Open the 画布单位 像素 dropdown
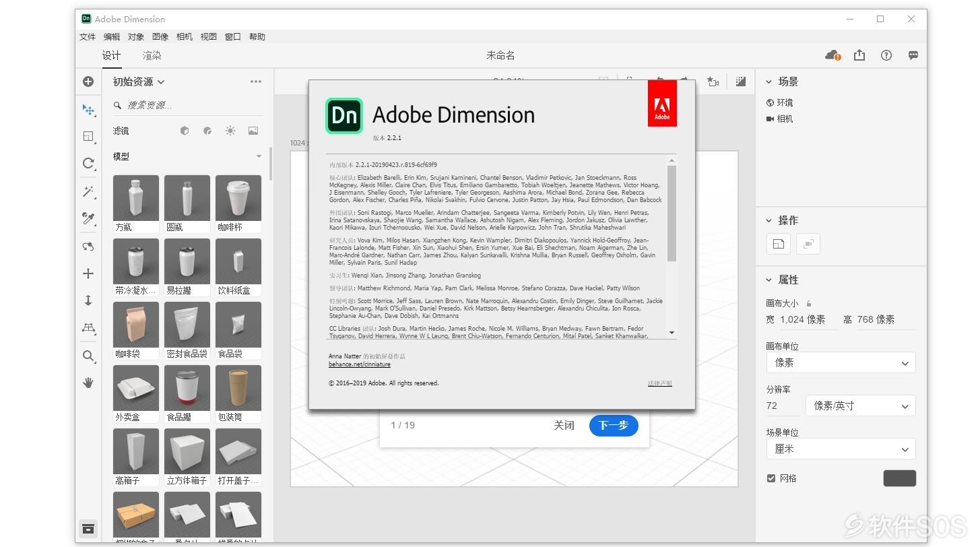 point(841,362)
